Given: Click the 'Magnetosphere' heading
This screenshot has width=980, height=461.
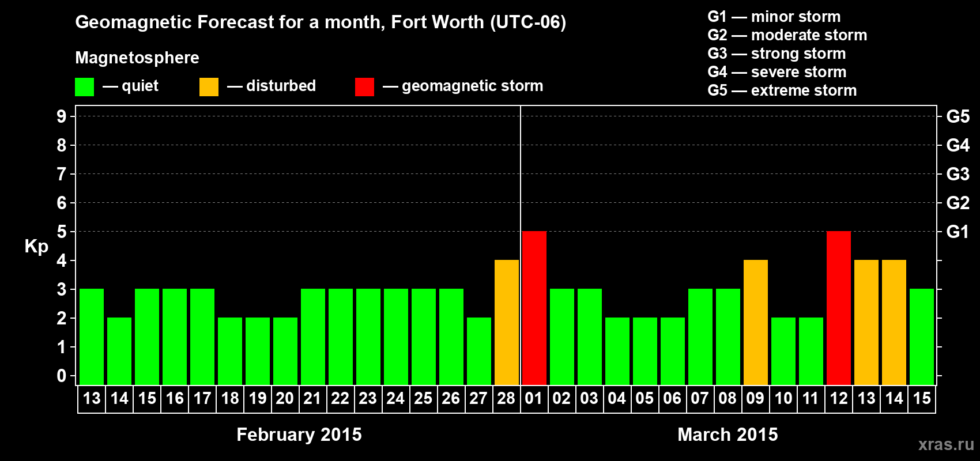Looking at the screenshot, I should [x=137, y=58].
